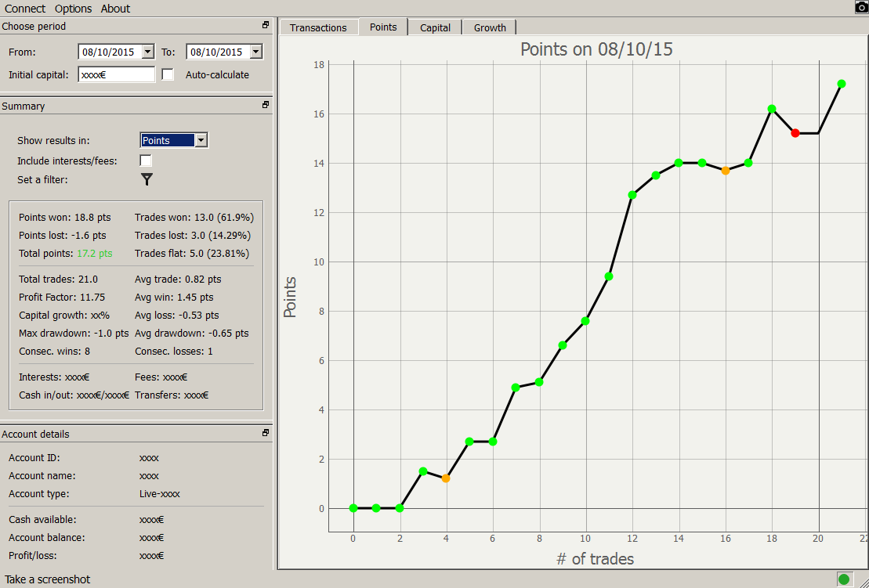Click the 'Capital growth: xx%' text

point(64,316)
